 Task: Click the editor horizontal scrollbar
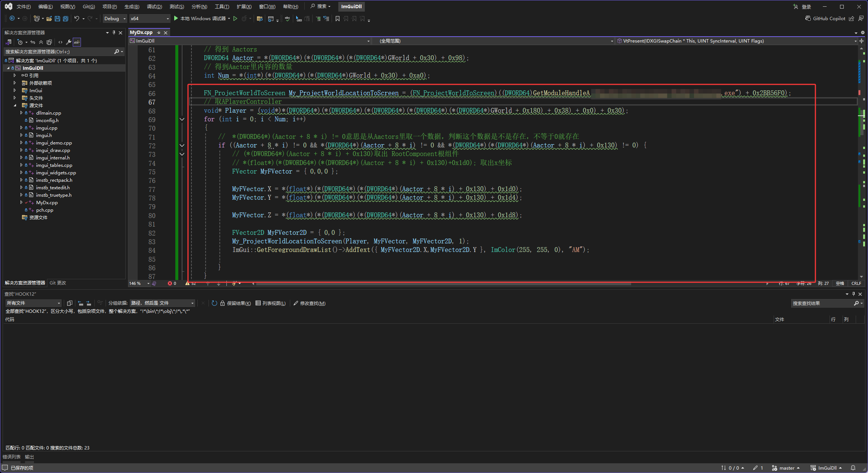point(443,284)
